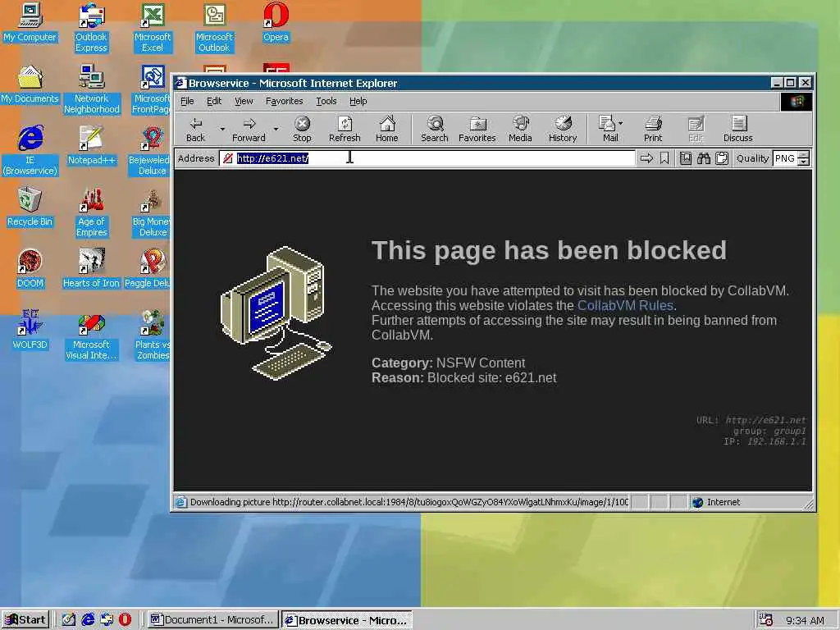Open the Search pane
The height and width of the screenshot is (630, 840).
[x=435, y=129]
